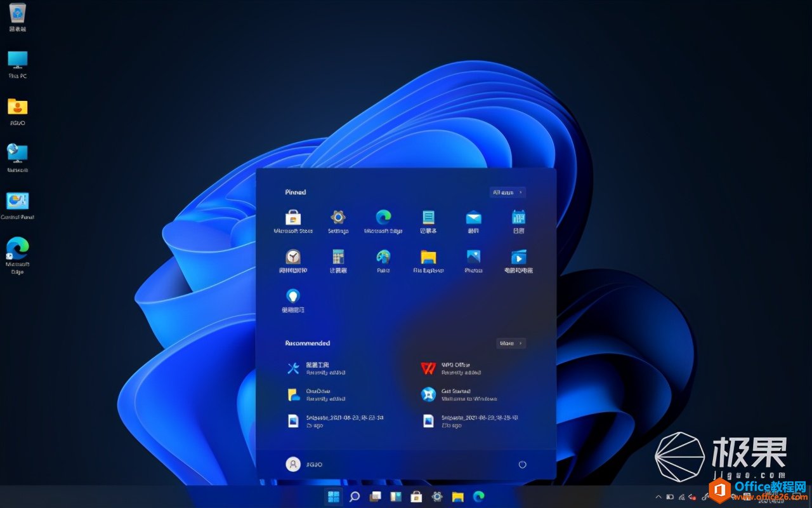
Task: Open the JIGUO user account menu
Action: coord(304,465)
